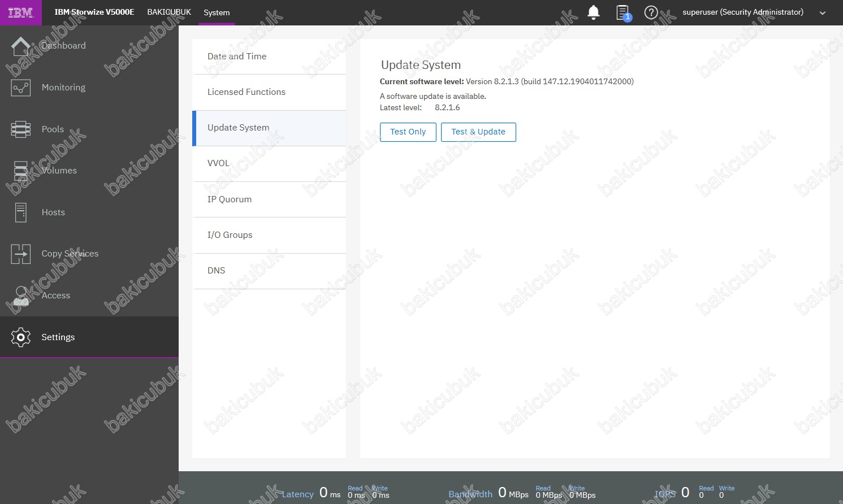Click IBM Storwize V5000E title

94,12
